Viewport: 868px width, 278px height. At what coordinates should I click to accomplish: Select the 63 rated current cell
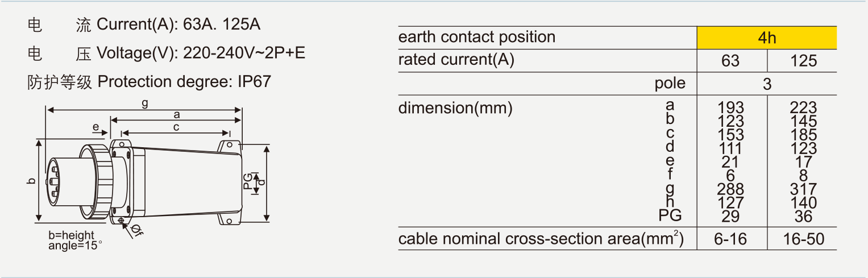point(730,61)
